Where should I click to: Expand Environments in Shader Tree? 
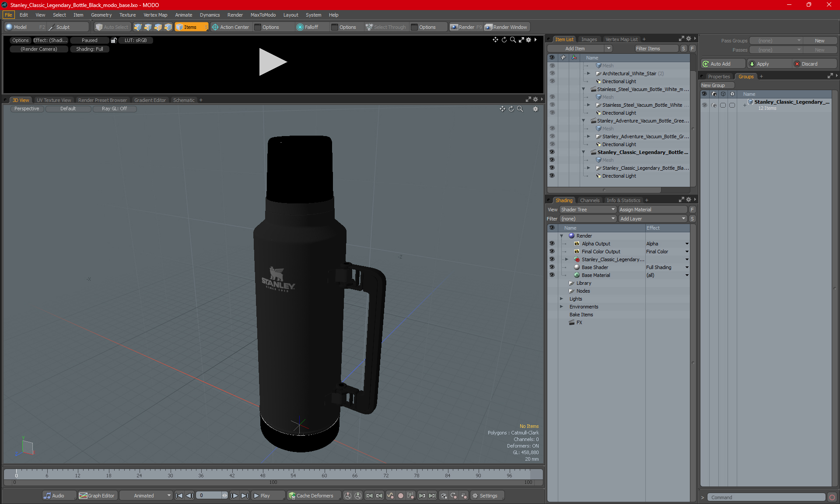tap(561, 307)
